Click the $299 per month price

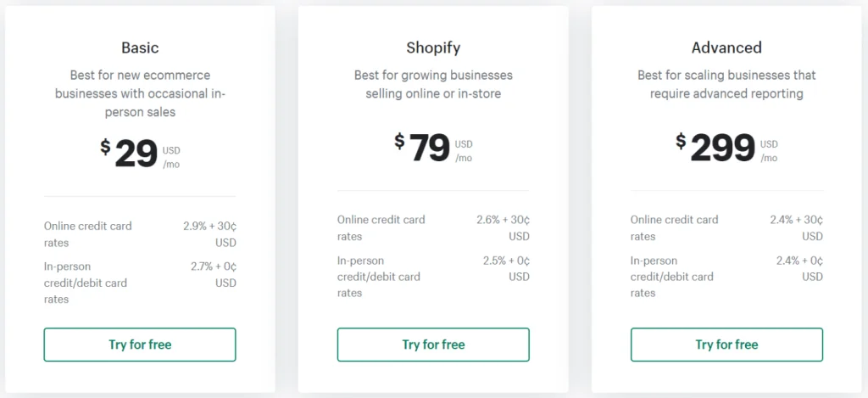(x=722, y=147)
